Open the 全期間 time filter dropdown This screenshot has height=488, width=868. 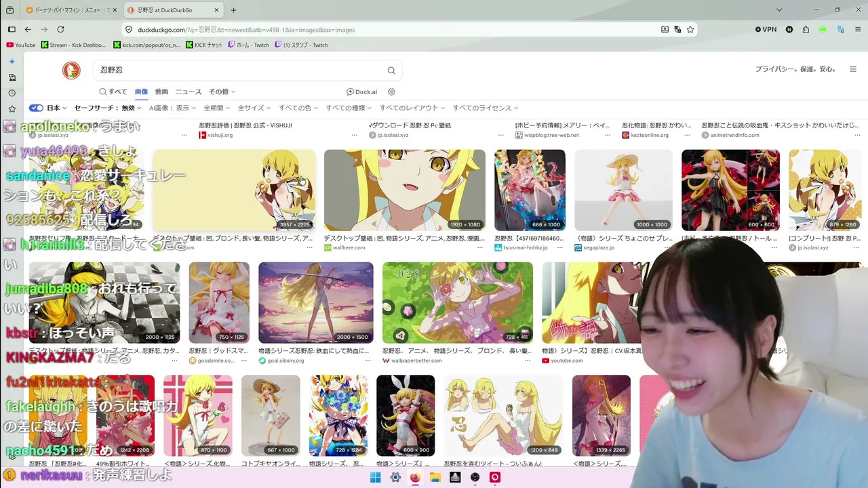pos(217,108)
